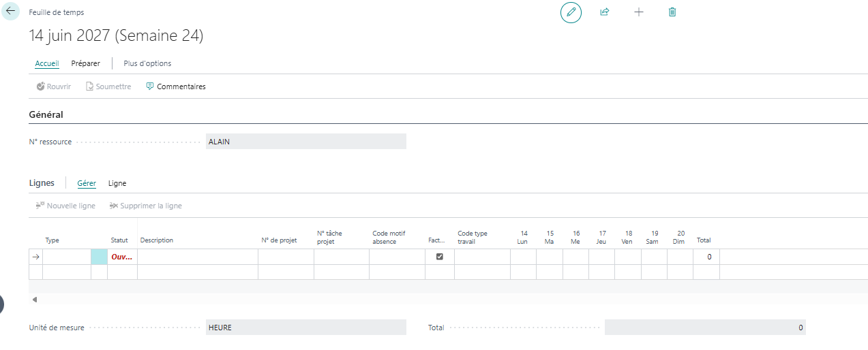Toggle the Facturable checkbox in first row

tap(439, 257)
